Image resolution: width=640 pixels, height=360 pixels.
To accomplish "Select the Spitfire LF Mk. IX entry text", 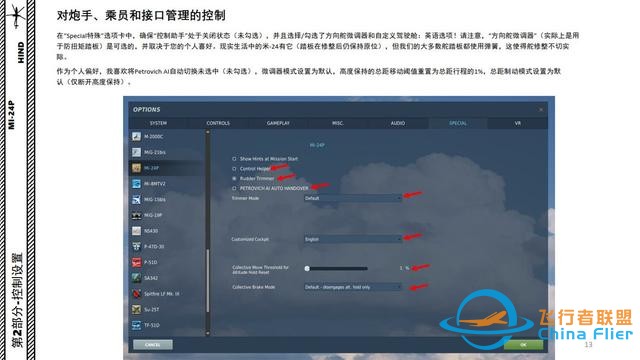I will 162,294.
